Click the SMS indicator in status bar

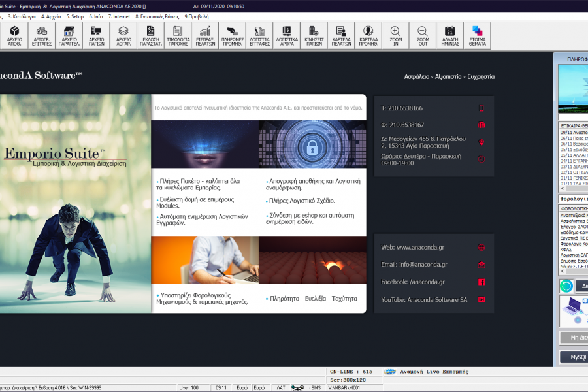[316, 388]
